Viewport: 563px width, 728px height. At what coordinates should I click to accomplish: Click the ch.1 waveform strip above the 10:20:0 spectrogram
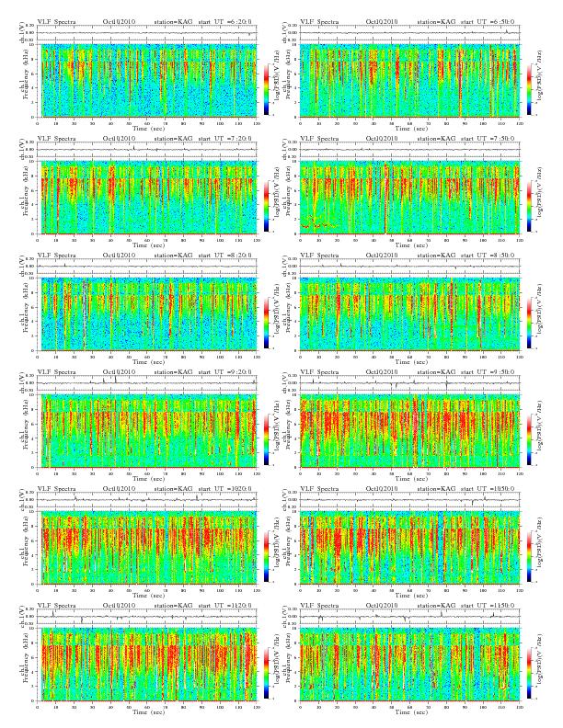click(x=147, y=500)
